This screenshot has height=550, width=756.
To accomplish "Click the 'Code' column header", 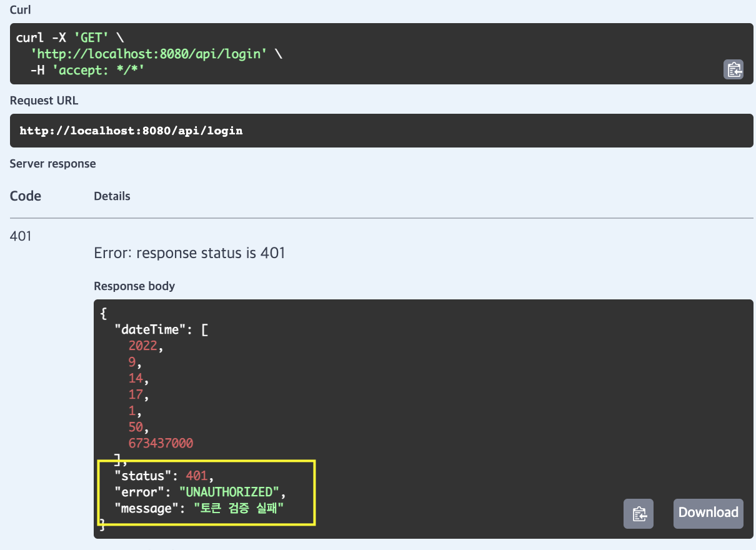I will 26,196.
